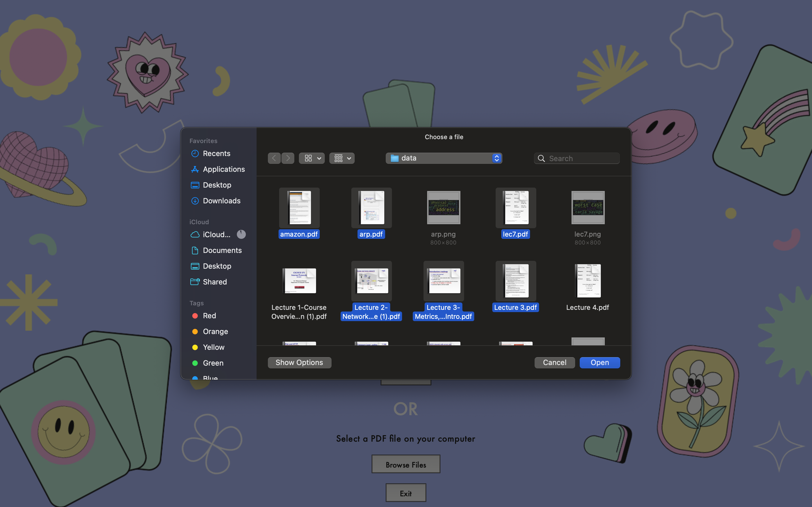Click the forward navigation arrow

tap(288, 158)
